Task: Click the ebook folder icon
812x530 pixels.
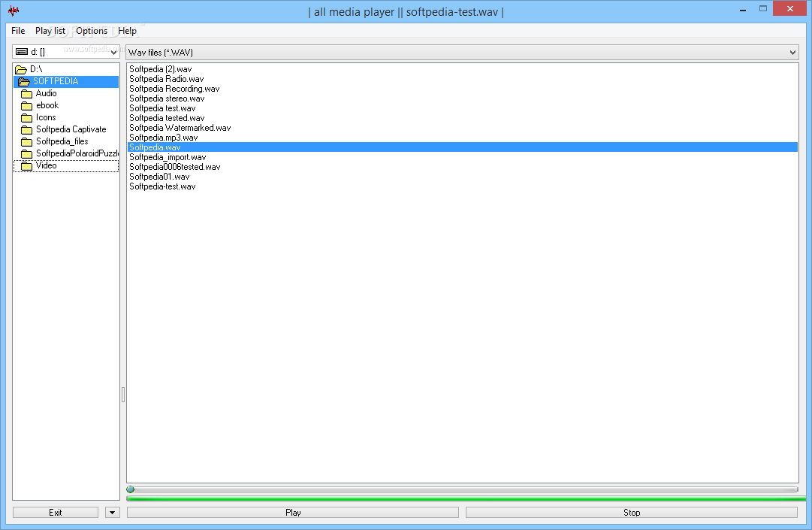Action: point(26,106)
